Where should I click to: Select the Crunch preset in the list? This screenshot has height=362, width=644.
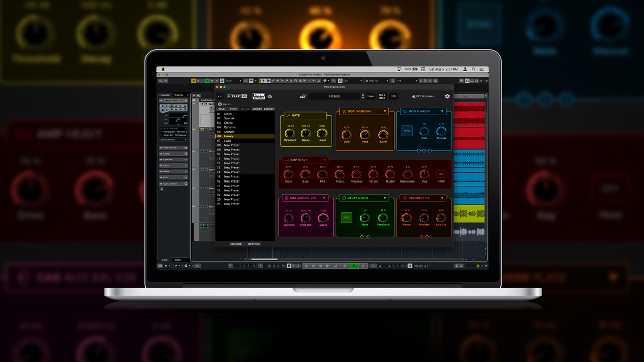229,132
